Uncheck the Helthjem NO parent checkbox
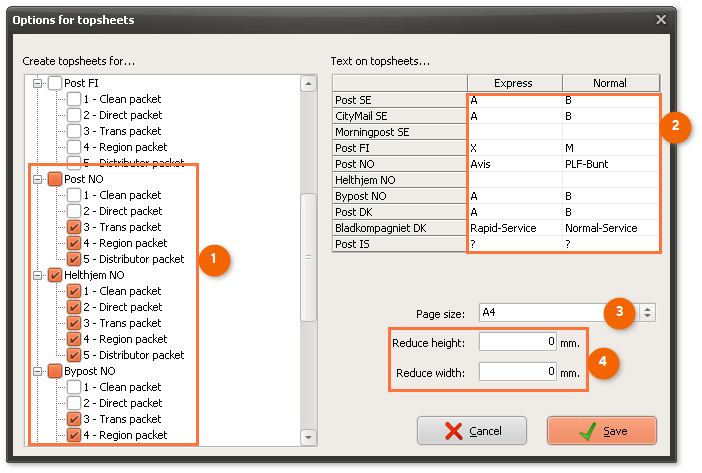Screen dimensions: 702x473 point(55,275)
